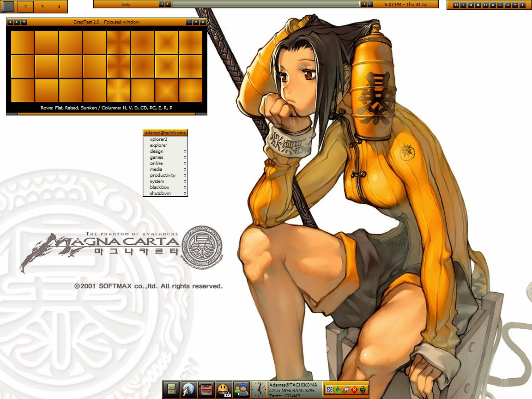Image resolution: width=532 pixels, height=399 pixels.
Task: Click the blue square tray icon
Action: (x=329, y=389)
